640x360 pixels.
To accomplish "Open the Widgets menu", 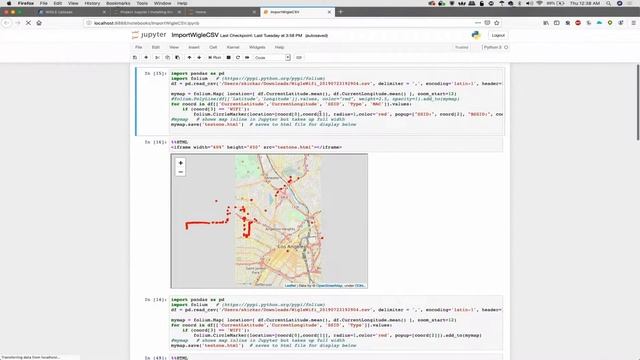I will click(x=257, y=47).
